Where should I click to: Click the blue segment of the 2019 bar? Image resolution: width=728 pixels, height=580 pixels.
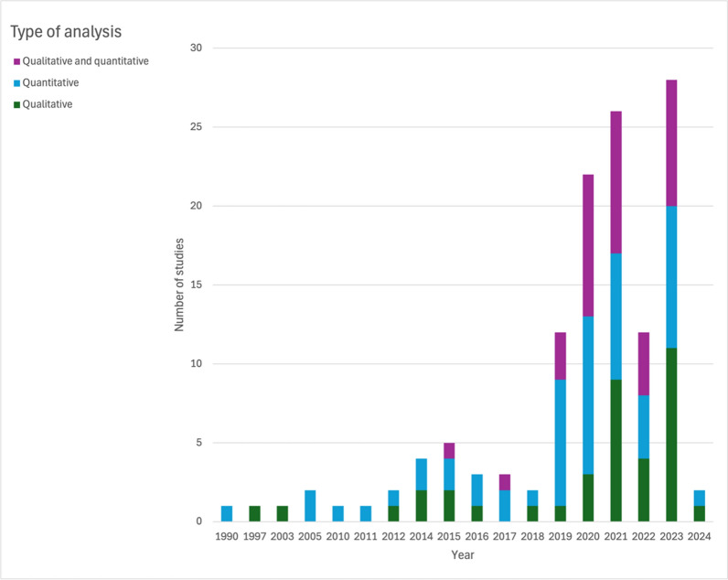pos(561,443)
